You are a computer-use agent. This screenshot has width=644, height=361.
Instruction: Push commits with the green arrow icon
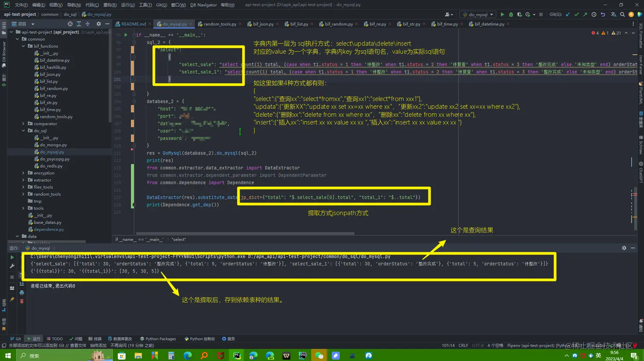[x=585, y=14]
